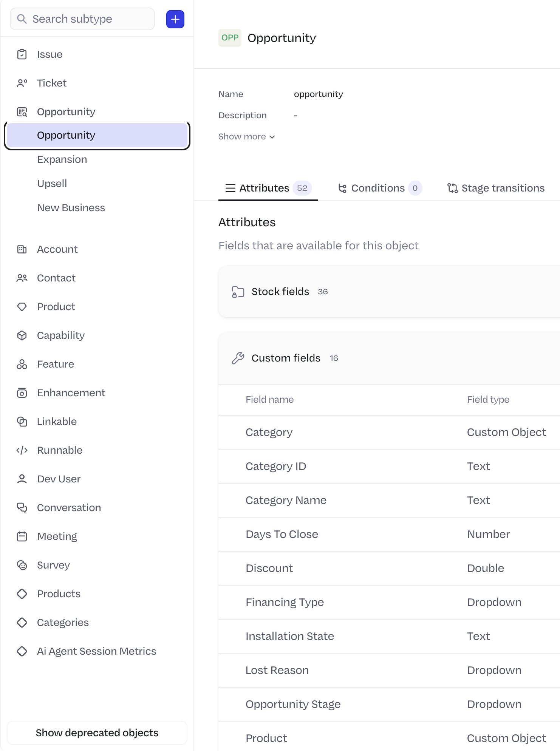Click the Field name column header
This screenshot has height=751, width=560.
point(269,400)
